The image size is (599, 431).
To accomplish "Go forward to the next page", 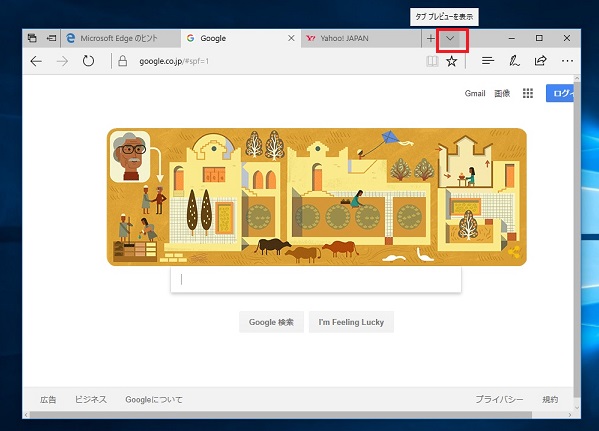I will 62,61.
